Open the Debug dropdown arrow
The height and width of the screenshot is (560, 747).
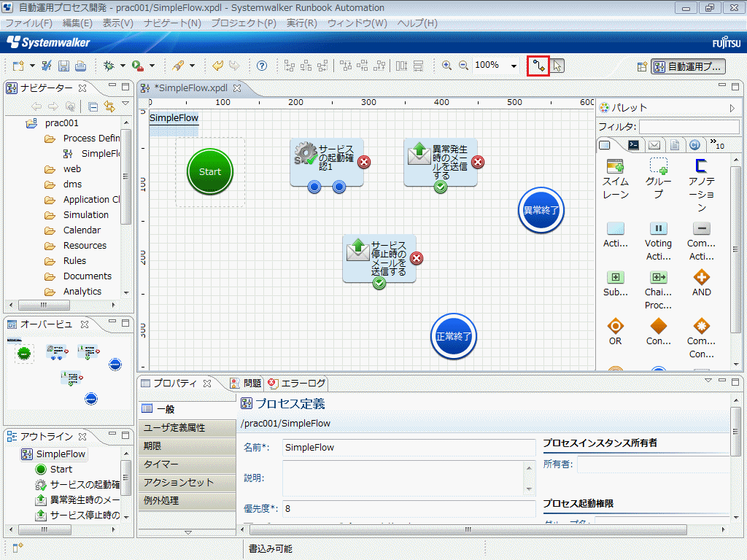tap(123, 66)
